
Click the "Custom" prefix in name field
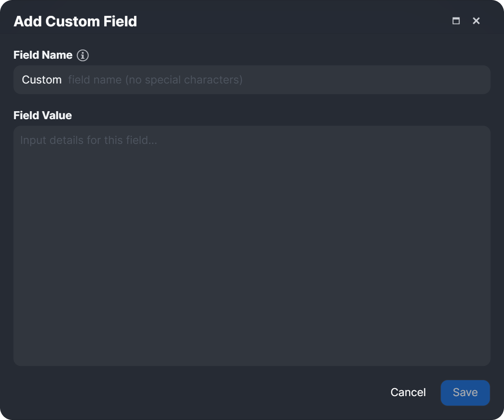42,80
